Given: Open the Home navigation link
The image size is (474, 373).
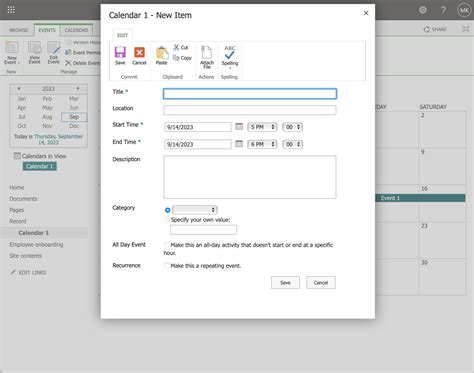Looking at the screenshot, I should tap(17, 187).
